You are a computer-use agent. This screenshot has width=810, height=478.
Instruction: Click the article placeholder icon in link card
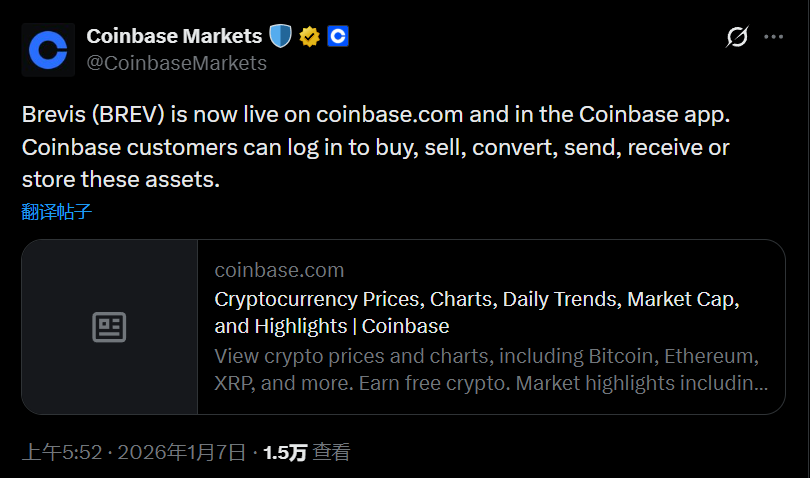pos(109,327)
